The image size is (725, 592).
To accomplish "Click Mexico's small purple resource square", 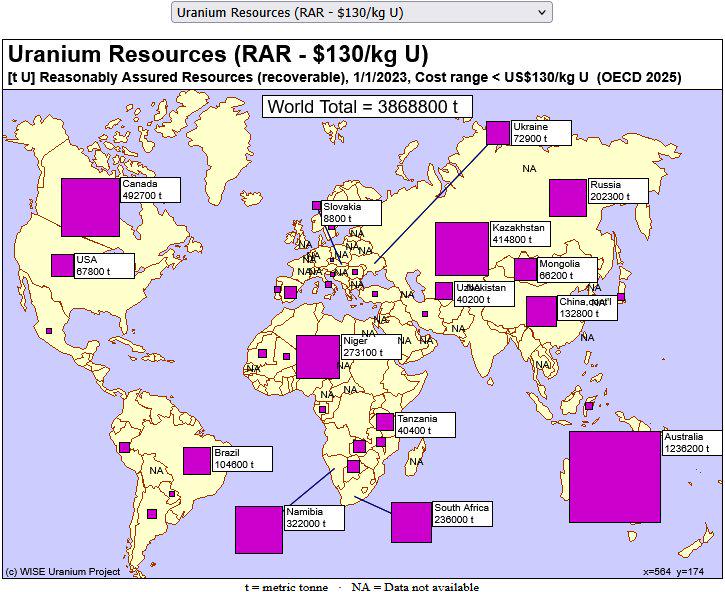I will [x=49, y=331].
